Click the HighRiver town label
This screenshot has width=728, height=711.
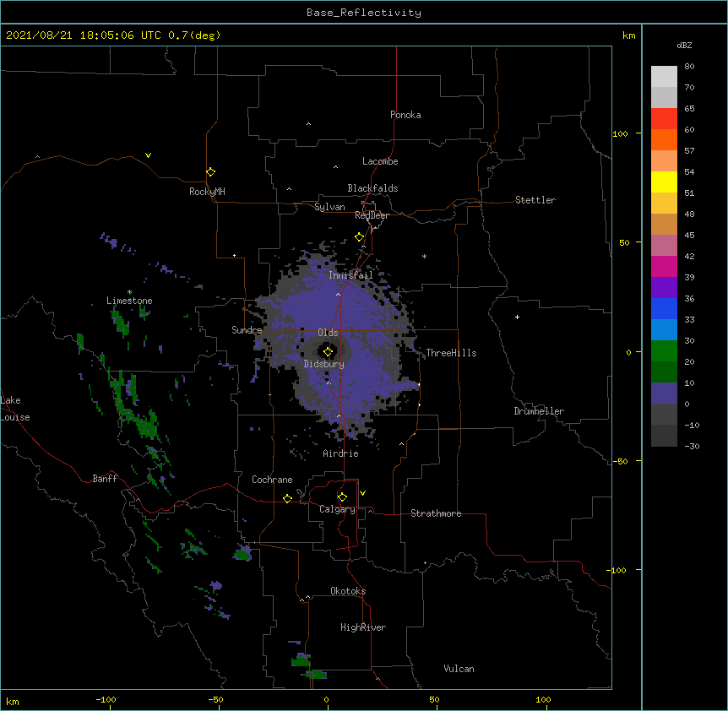click(363, 627)
